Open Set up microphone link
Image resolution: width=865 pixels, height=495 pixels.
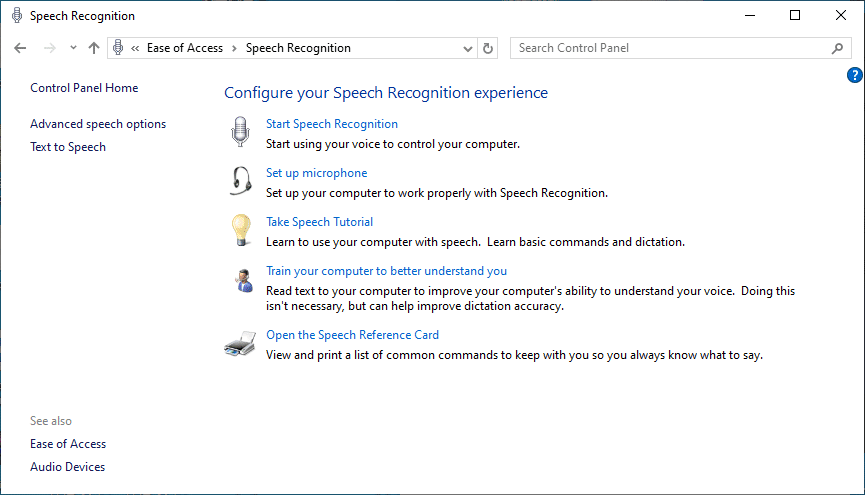[x=317, y=173]
